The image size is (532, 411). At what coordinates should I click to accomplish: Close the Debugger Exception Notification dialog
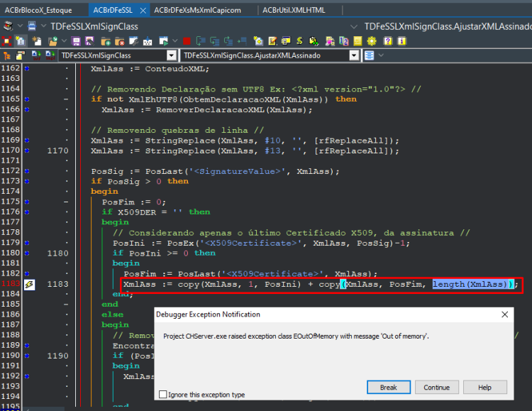[x=504, y=314]
